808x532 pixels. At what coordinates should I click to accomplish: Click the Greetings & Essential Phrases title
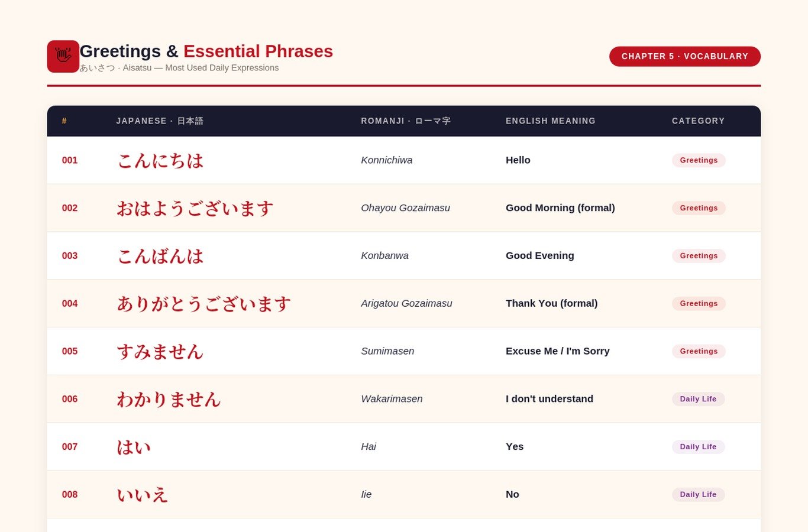click(206, 51)
